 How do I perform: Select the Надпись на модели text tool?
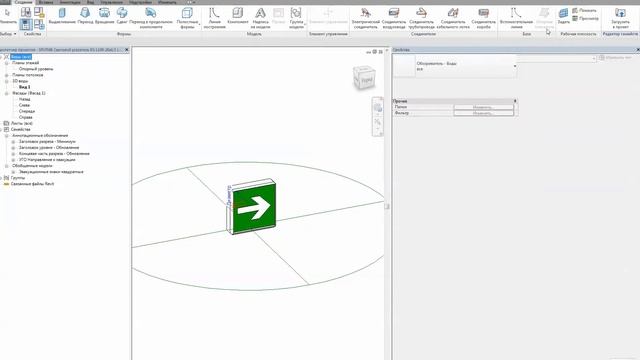click(260, 18)
